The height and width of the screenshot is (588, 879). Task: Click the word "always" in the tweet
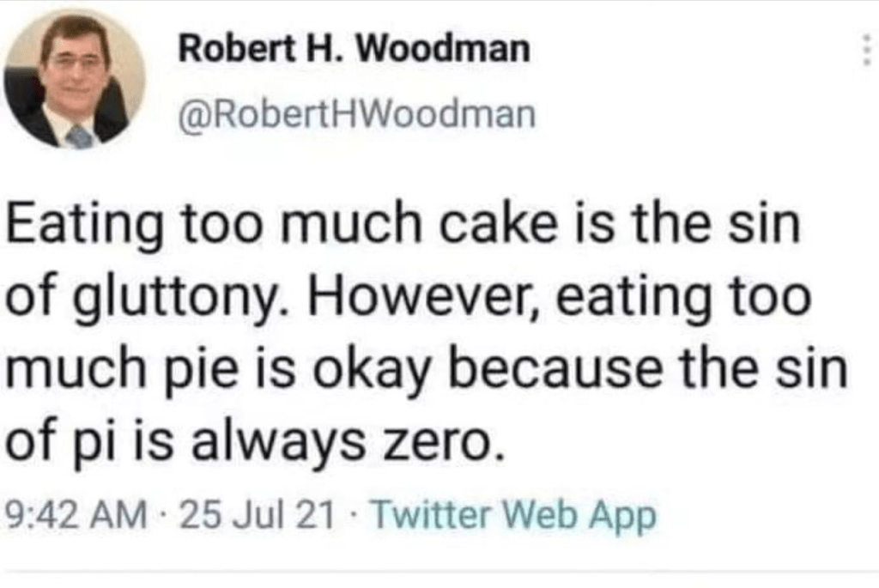tap(268, 445)
